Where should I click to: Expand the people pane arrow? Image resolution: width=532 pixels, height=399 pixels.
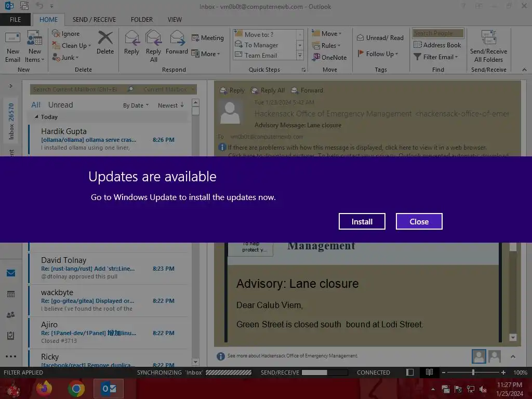pos(513,356)
